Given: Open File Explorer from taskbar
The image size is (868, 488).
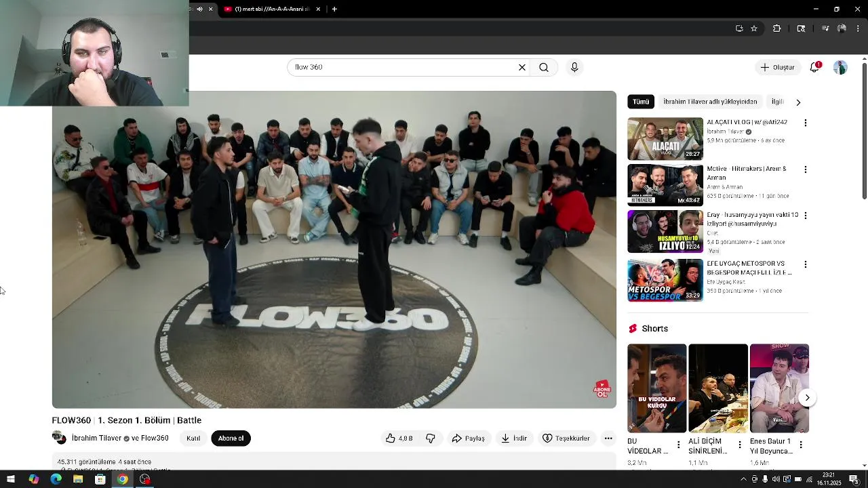Looking at the screenshot, I should click(78, 479).
